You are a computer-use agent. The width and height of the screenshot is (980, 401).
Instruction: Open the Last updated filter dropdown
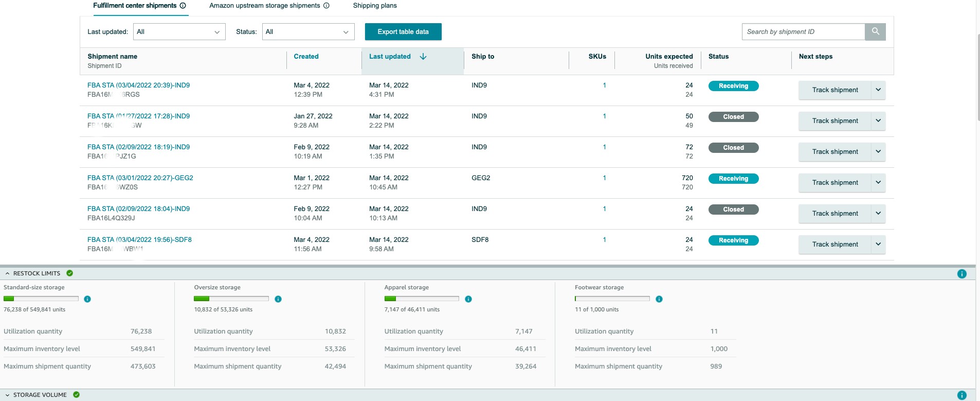179,32
